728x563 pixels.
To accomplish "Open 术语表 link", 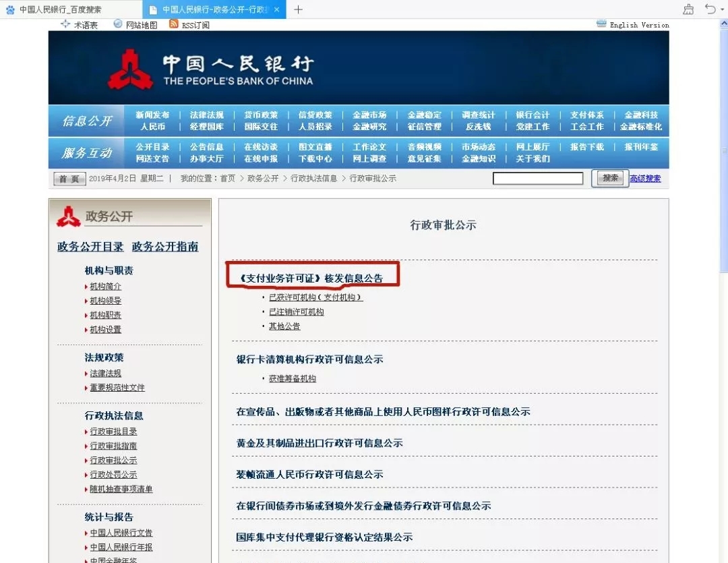I will (86, 25).
